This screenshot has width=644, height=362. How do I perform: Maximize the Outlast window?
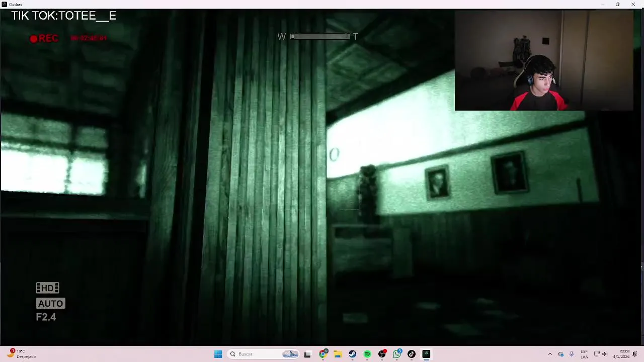[618, 5]
